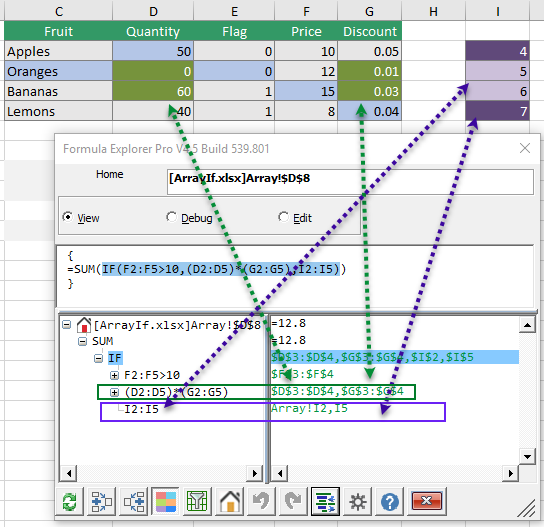Click the Lemons cell
Screen dimensions: 544x527
coord(59,111)
